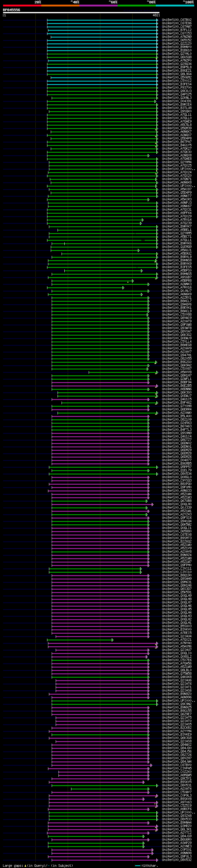Select hit label UniRef100_Q8GTZ7
The width and height of the screenshot is (197, 868).
pos(177,440)
